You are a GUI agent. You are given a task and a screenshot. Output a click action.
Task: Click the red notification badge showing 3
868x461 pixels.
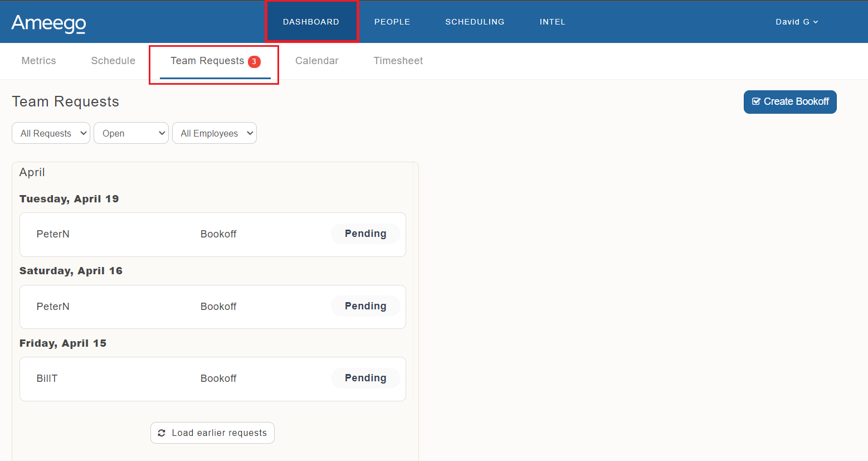pos(253,61)
